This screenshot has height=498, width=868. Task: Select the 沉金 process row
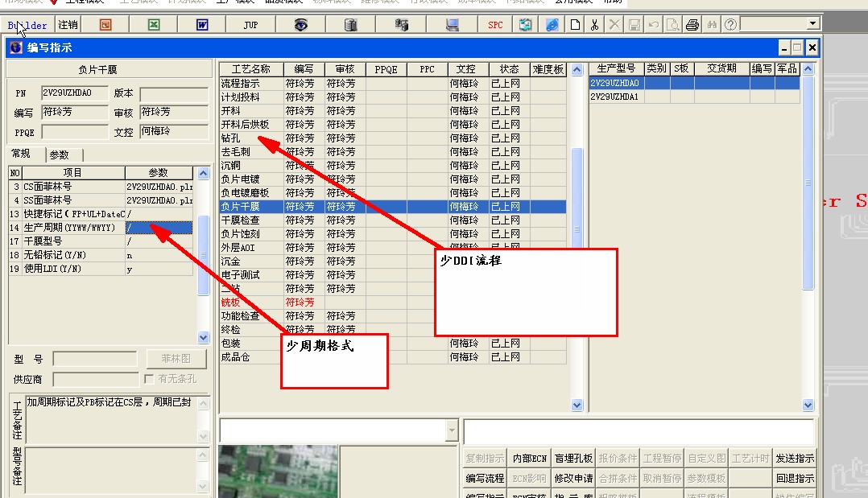[x=393, y=261]
